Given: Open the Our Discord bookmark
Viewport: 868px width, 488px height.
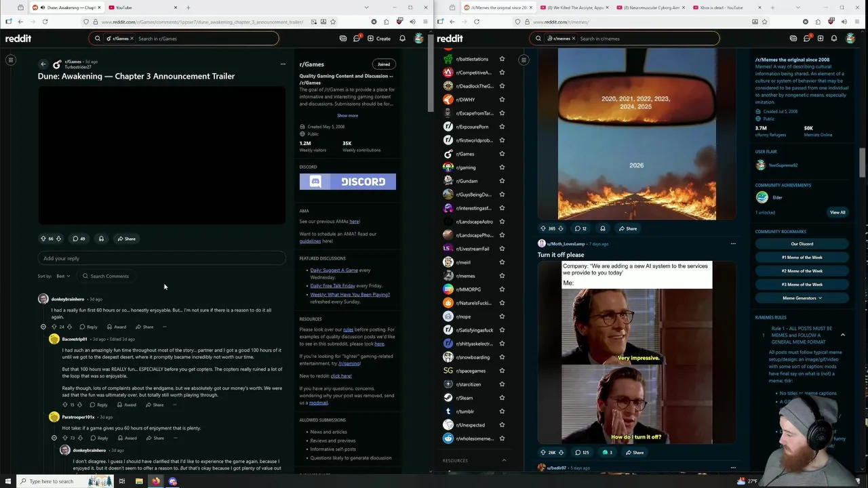Looking at the screenshot, I should point(802,244).
